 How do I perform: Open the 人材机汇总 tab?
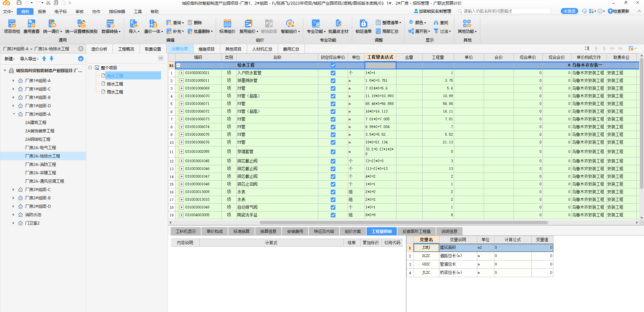click(262, 49)
